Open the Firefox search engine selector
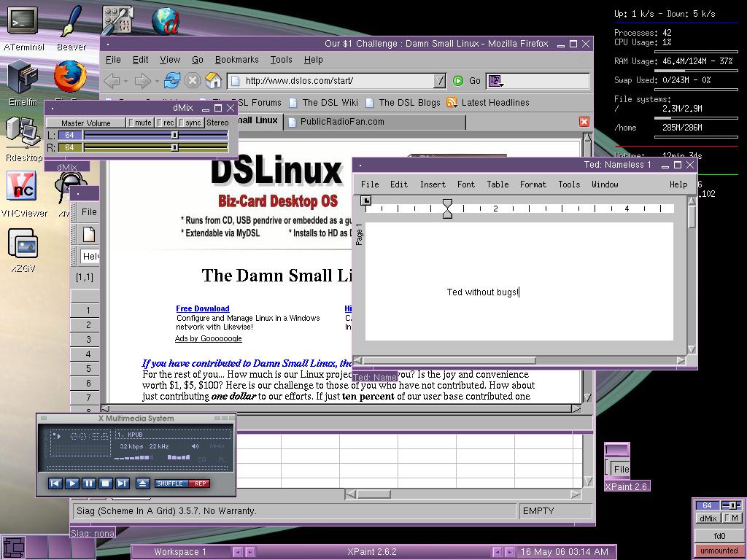 pos(495,81)
